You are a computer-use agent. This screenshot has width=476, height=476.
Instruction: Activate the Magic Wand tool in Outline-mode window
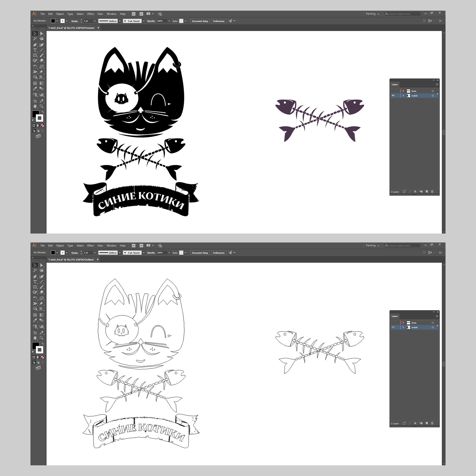[35, 270]
